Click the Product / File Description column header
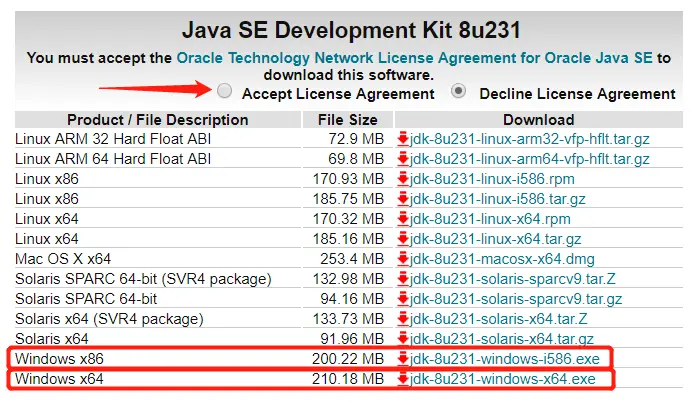695x403 pixels. pos(158,120)
